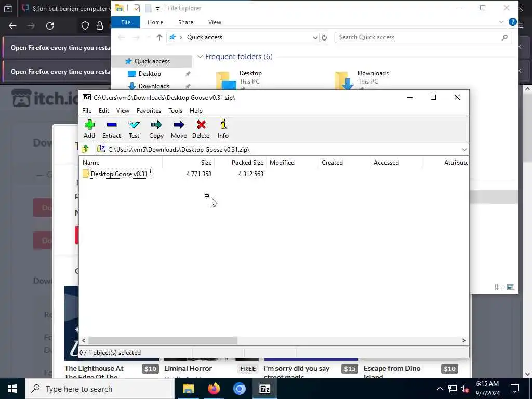Open Share tab in File Explorer ribbon
This screenshot has height=399, width=532.
click(x=185, y=22)
